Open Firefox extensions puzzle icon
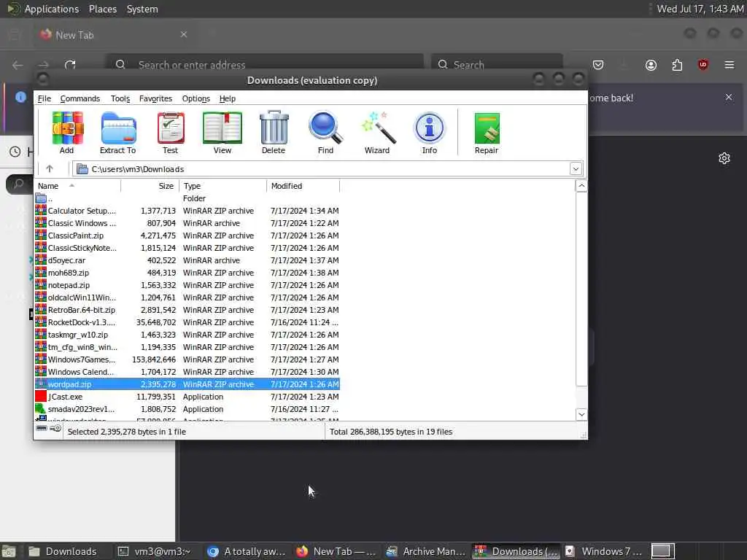747x560 pixels. tap(677, 65)
